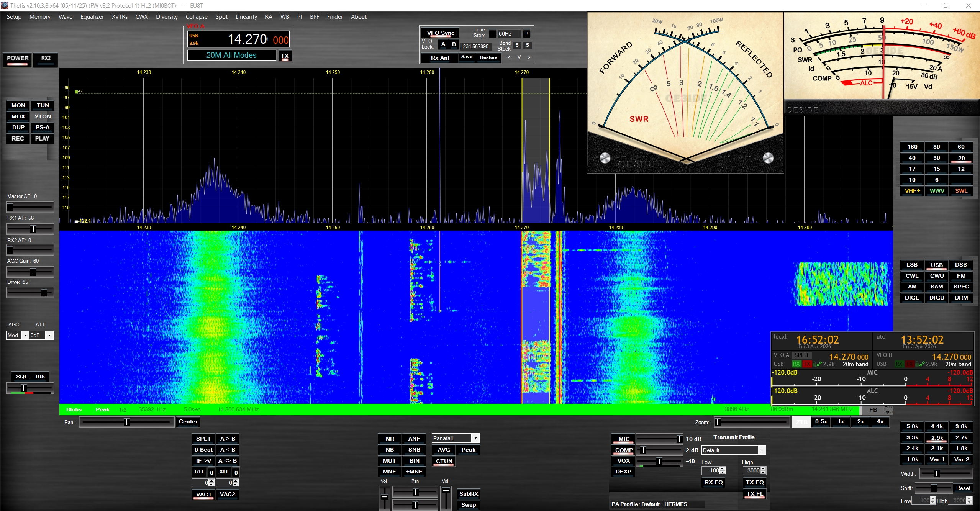Enable the NR noise reduction toggle
Screen dimensions: 980x511
point(390,439)
